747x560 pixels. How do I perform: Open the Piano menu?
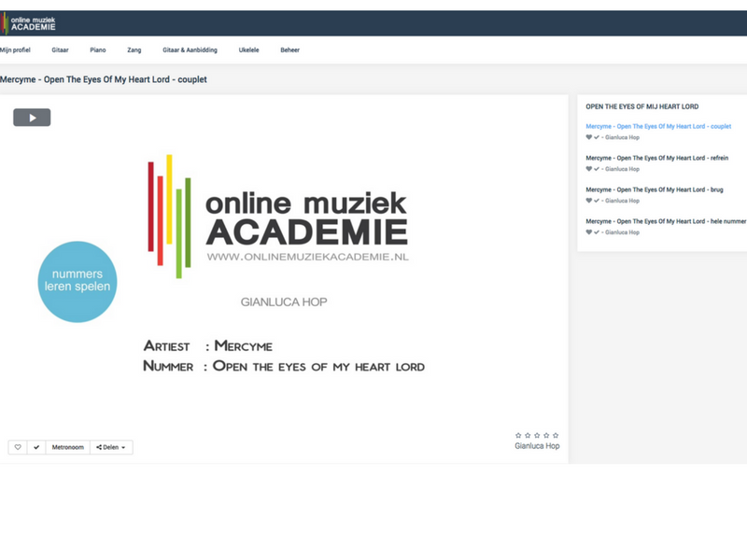[x=98, y=49]
